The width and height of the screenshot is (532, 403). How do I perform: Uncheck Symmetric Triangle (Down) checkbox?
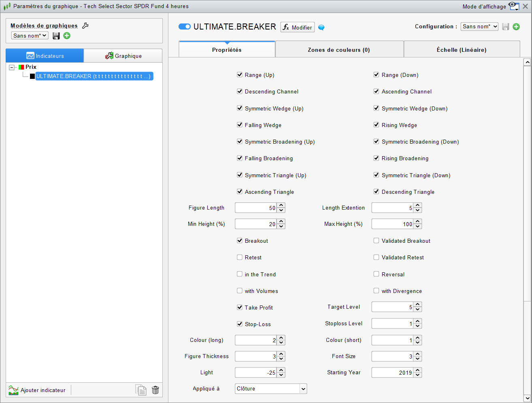pyautogui.click(x=376, y=175)
